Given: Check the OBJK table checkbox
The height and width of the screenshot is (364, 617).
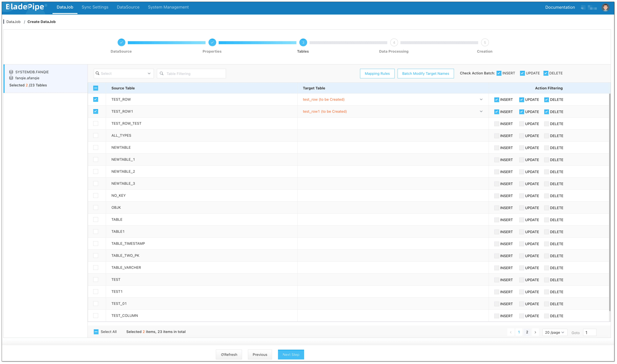Looking at the screenshot, I should click(96, 208).
